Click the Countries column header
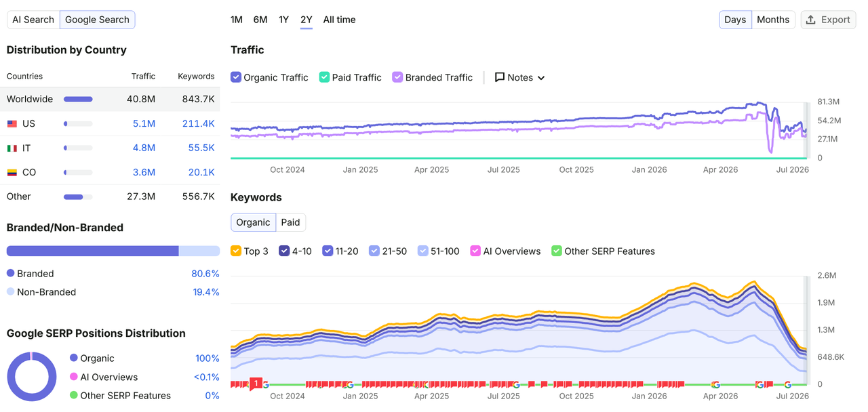868x412 pixels. point(24,77)
